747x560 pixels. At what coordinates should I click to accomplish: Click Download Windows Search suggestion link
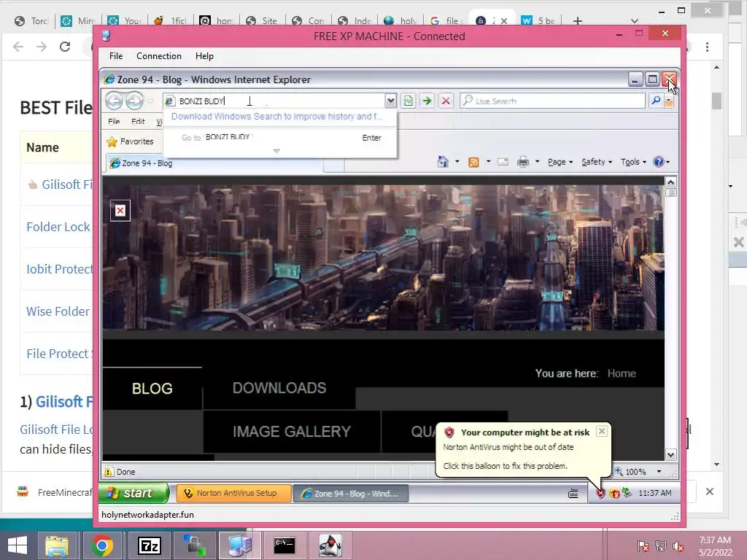[276, 116]
